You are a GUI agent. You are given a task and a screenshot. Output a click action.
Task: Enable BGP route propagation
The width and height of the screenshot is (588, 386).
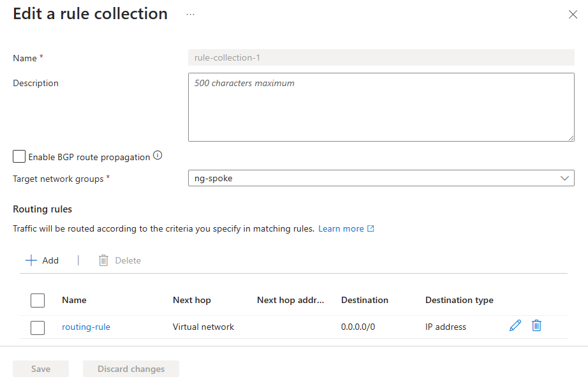[18, 156]
